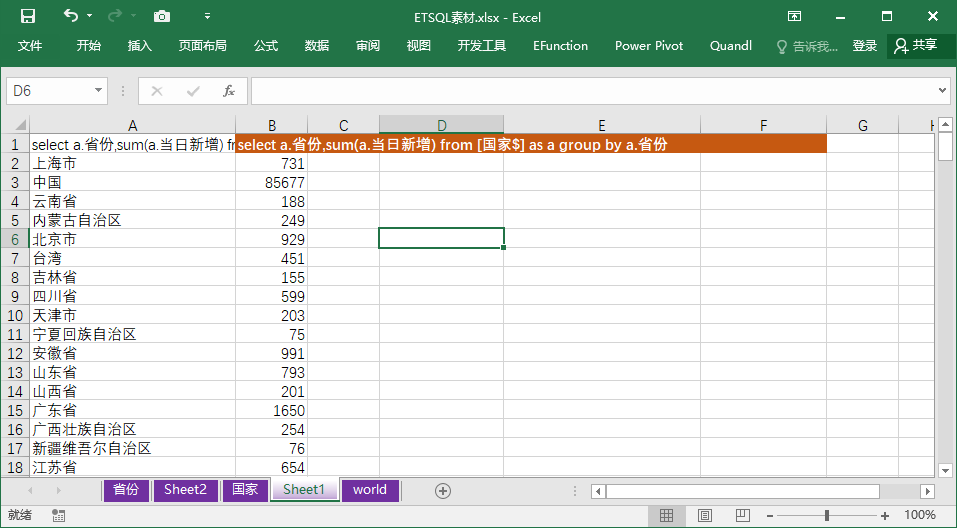Click the 登录 sign-in button

(x=865, y=46)
